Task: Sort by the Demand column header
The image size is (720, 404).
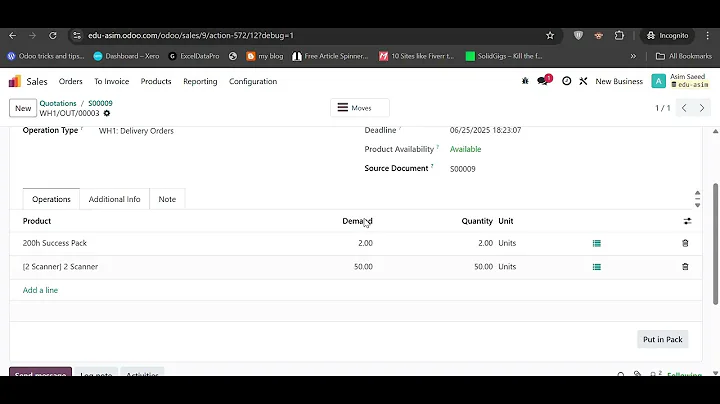Action: pyautogui.click(x=357, y=221)
